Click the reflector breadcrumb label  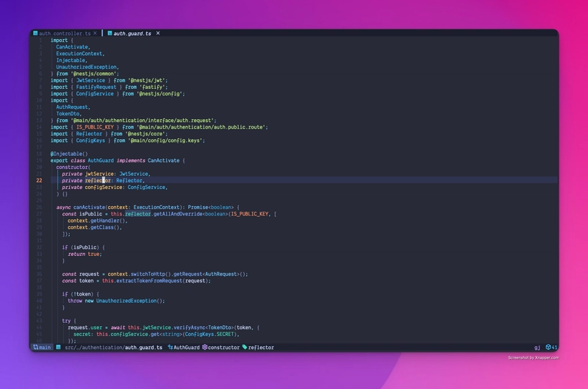tap(261, 347)
